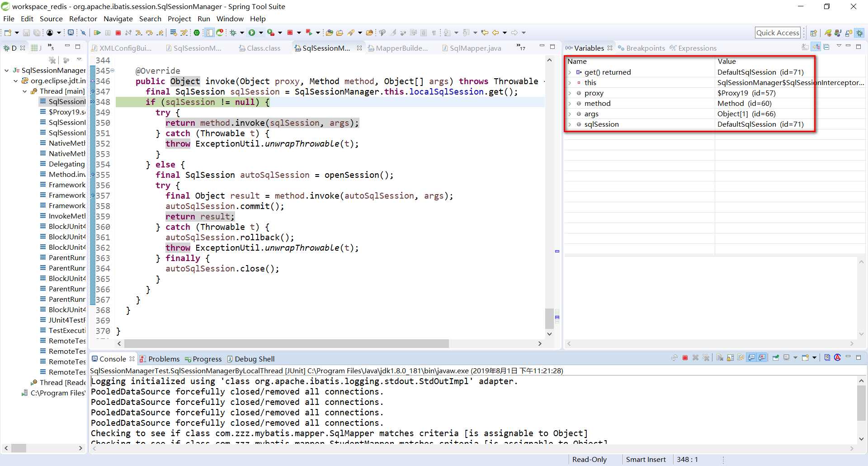This screenshot has height=466, width=868.
Task: Open the Refactor menu
Action: 83,19
